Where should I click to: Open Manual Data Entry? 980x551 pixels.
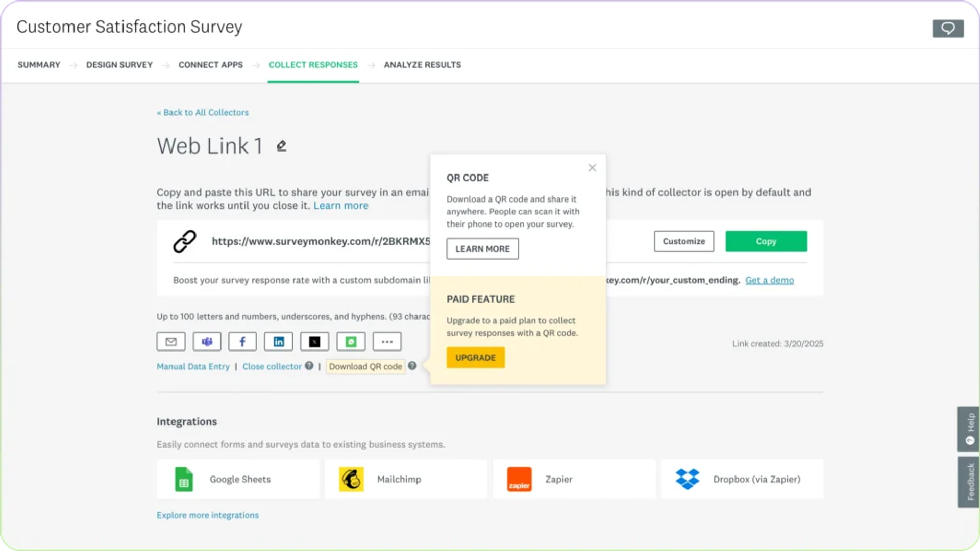click(x=193, y=366)
